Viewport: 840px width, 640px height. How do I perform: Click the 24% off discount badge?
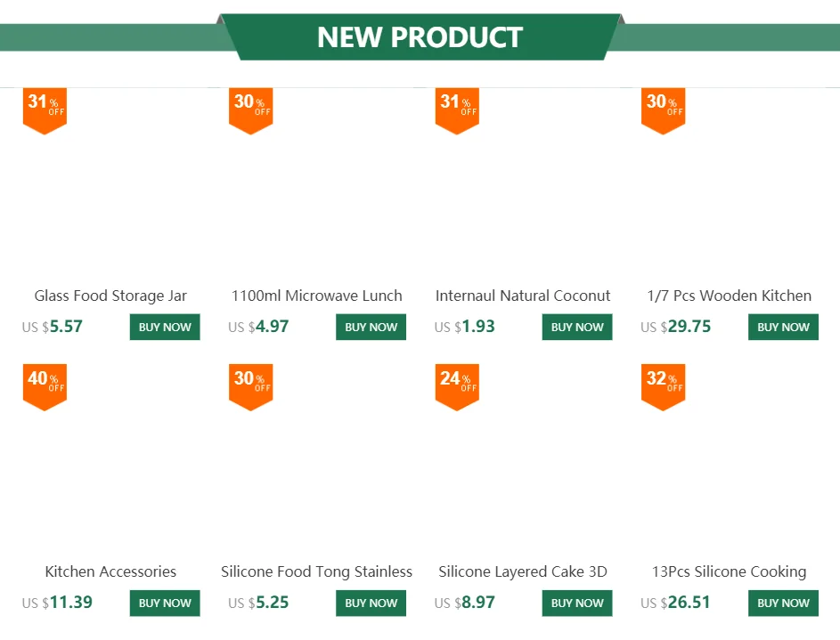[x=457, y=385]
